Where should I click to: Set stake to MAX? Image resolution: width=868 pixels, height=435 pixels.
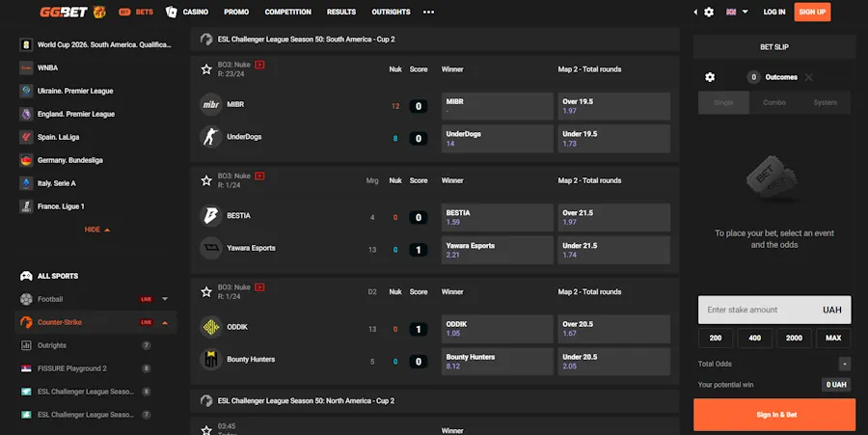(833, 338)
